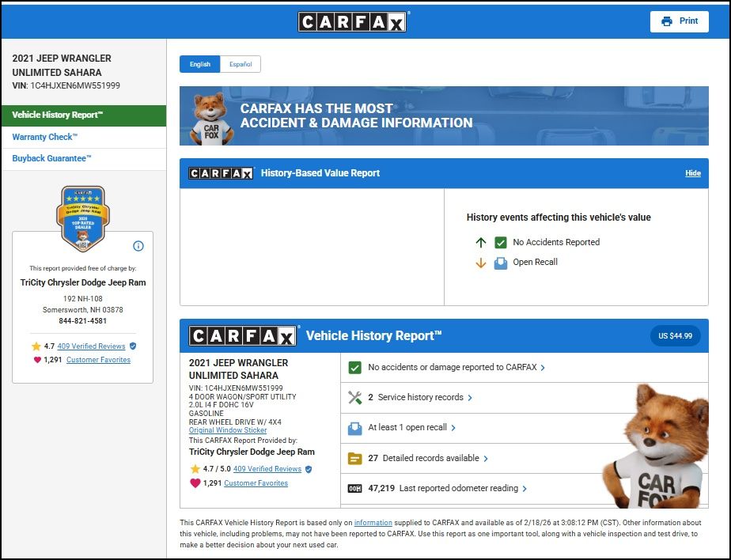Click the odometer reading icon
Screen dimensions: 731x560
[x=355, y=489]
